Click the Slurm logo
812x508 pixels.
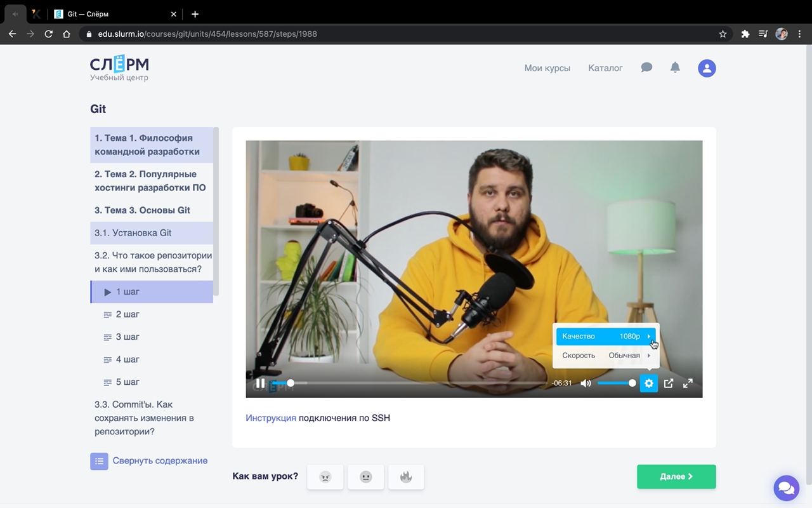(x=119, y=68)
